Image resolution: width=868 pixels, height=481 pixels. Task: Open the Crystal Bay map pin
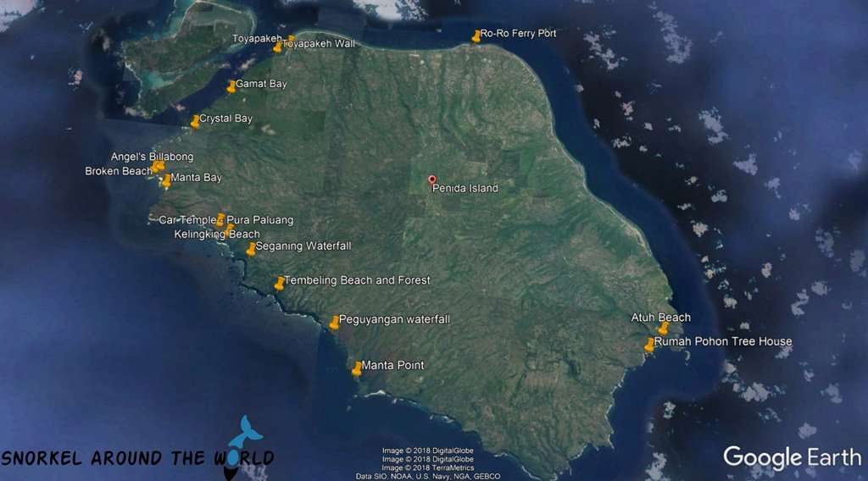pos(196,121)
